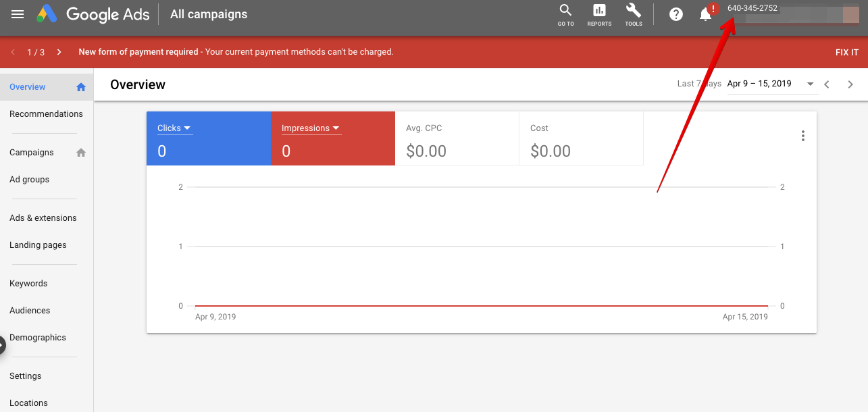Click the All campaigns title
This screenshot has height=412, width=868.
click(x=209, y=14)
